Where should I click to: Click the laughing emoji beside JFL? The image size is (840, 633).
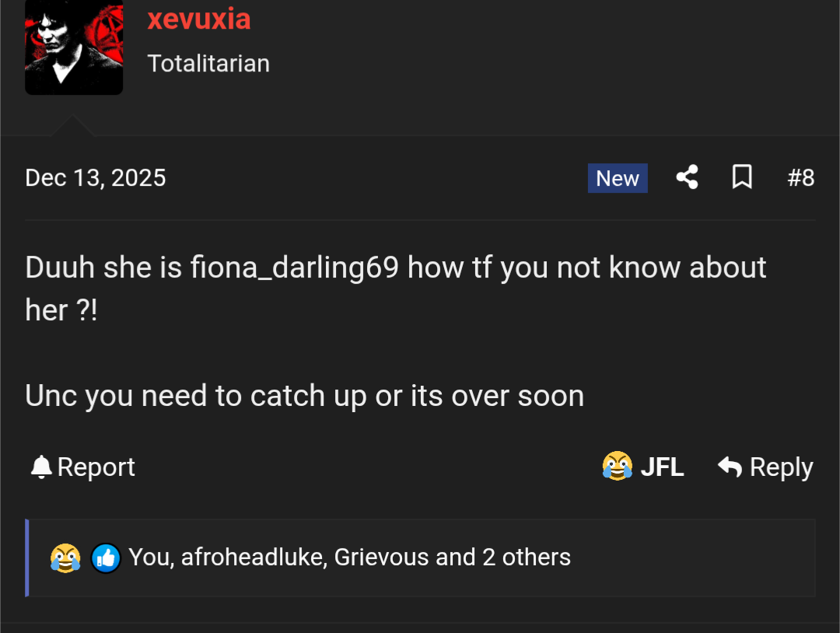(x=617, y=467)
